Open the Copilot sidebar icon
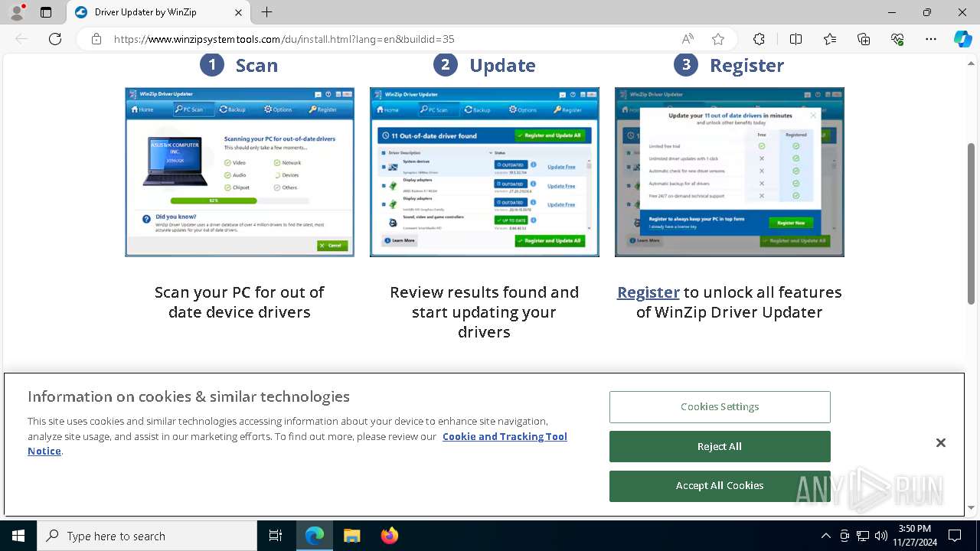Viewport: 980px width, 551px height. point(962,39)
